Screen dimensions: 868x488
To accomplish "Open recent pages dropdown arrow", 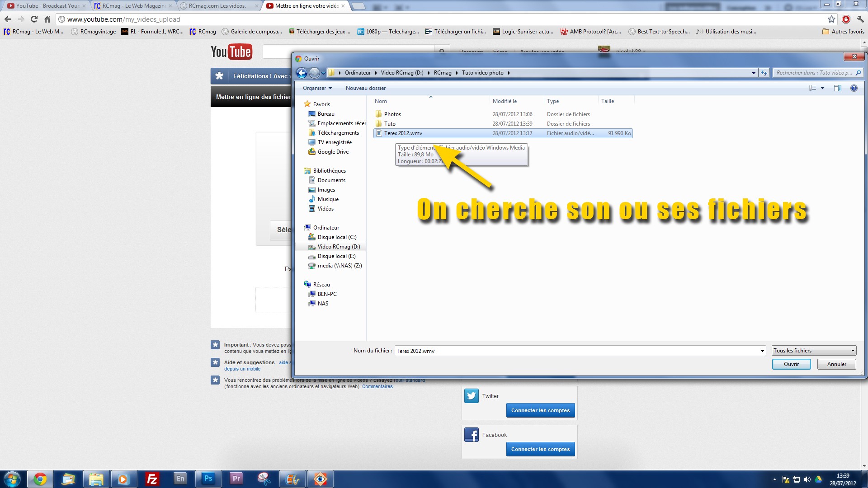I will click(x=323, y=73).
